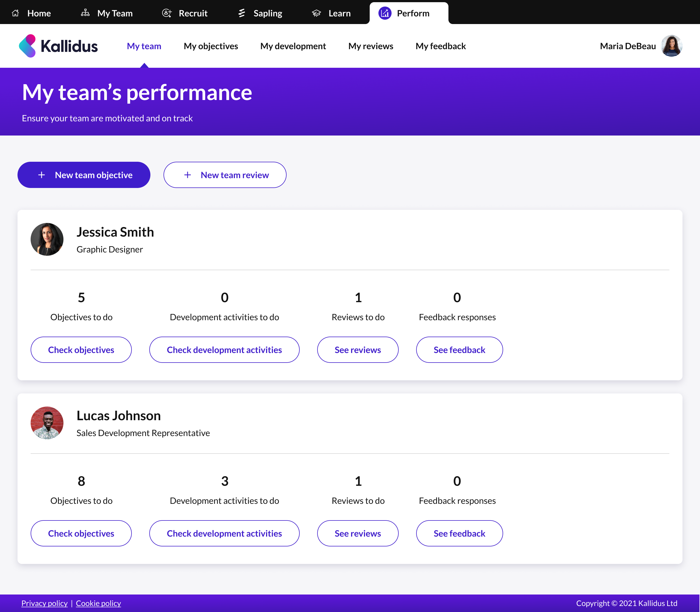Check objectives for Jessica Smith
Viewport: 700px width, 612px height.
coord(81,349)
